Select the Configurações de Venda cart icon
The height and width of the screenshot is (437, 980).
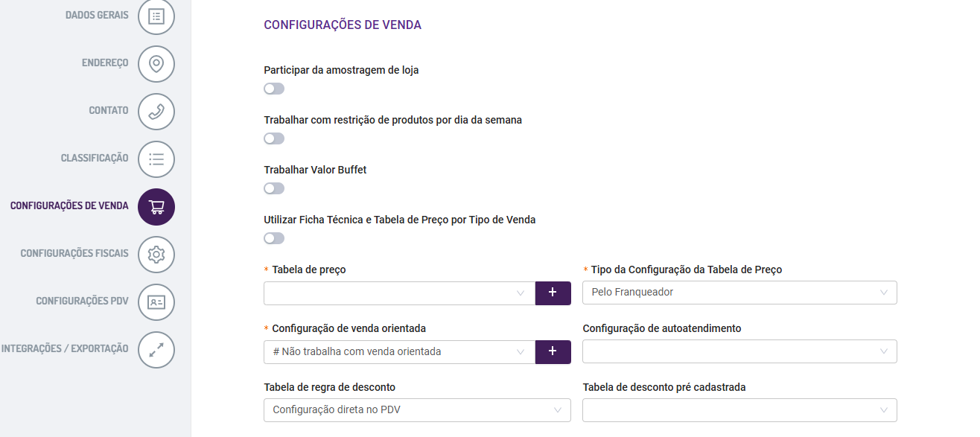156,207
